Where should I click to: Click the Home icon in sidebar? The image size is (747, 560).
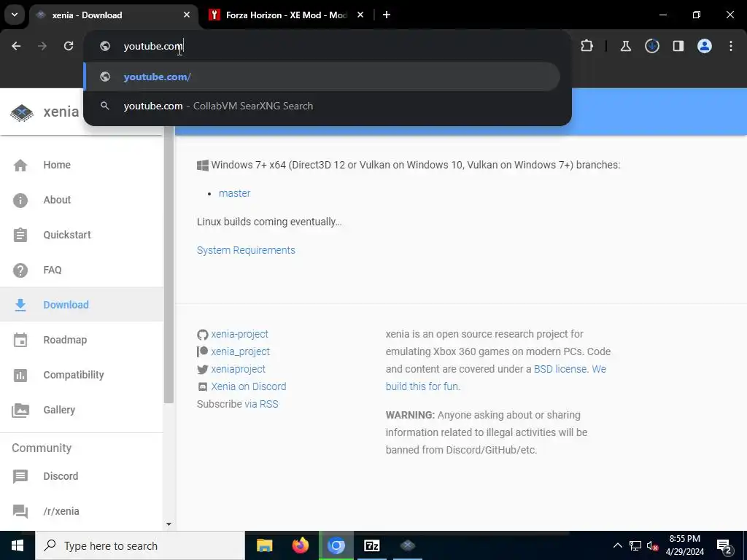pyautogui.click(x=20, y=166)
